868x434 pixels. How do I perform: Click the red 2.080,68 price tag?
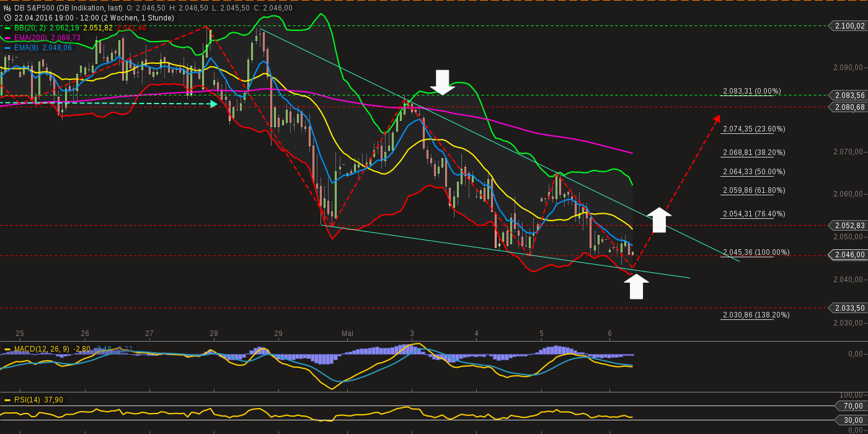tap(848, 107)
